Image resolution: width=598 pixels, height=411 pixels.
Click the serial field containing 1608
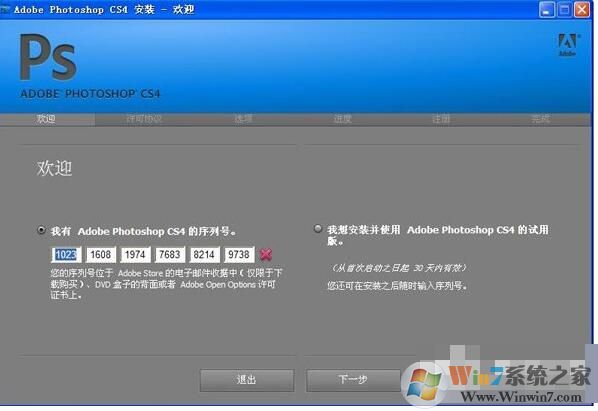[x=101, y=255]
